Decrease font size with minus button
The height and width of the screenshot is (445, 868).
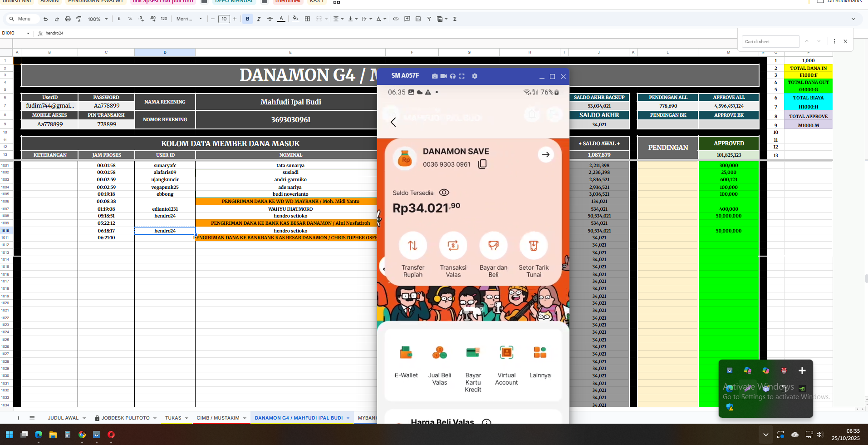pos(213,19)
